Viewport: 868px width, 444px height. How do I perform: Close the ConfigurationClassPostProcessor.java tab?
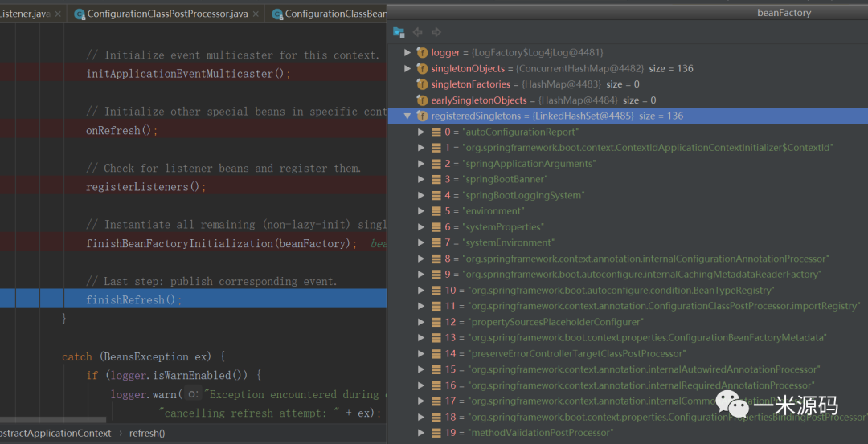coord(256,14)
